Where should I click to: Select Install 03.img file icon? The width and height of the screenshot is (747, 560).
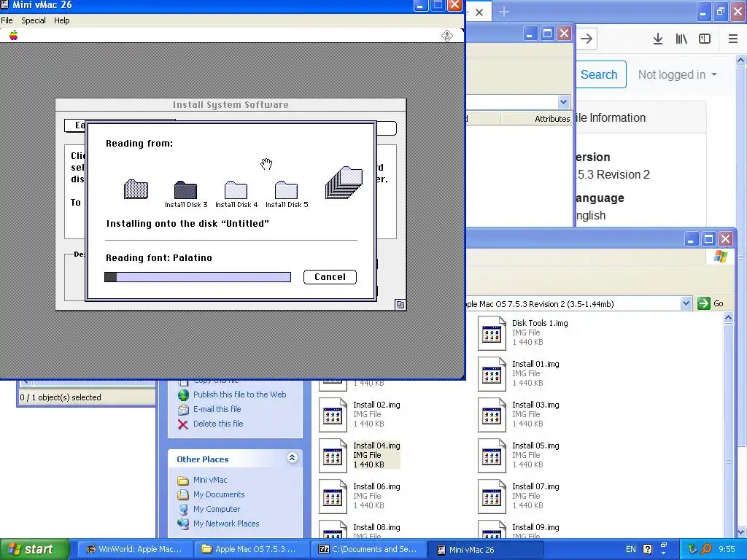click(492, 415)
